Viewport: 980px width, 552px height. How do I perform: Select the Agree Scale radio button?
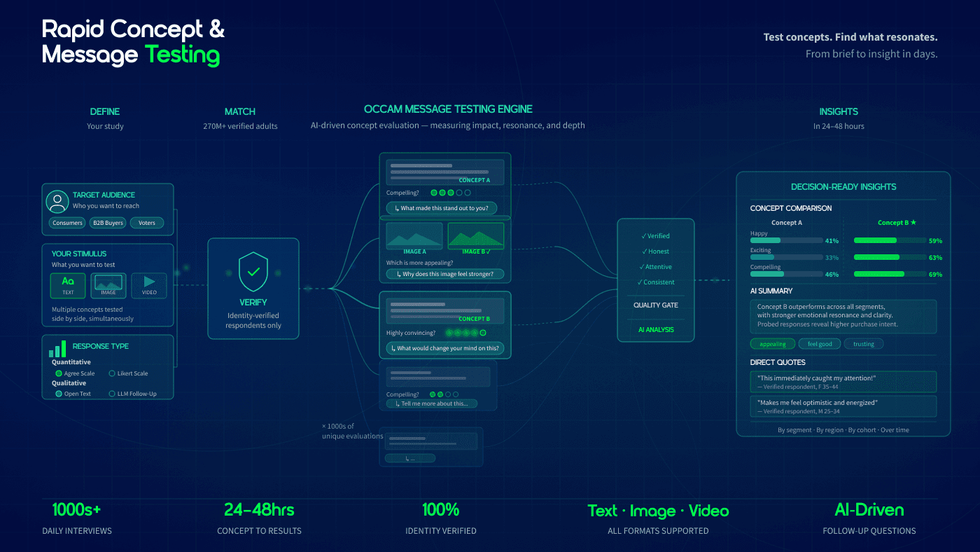tap(59, 373)
